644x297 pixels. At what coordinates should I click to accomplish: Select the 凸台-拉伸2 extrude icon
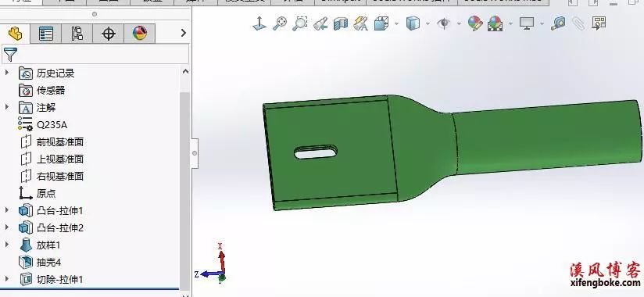pos(26,227)
